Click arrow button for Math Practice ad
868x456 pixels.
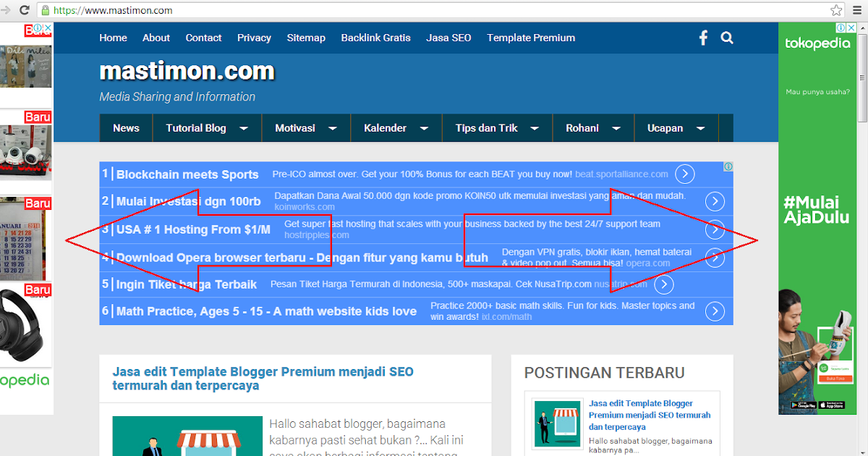pos(715,311)
